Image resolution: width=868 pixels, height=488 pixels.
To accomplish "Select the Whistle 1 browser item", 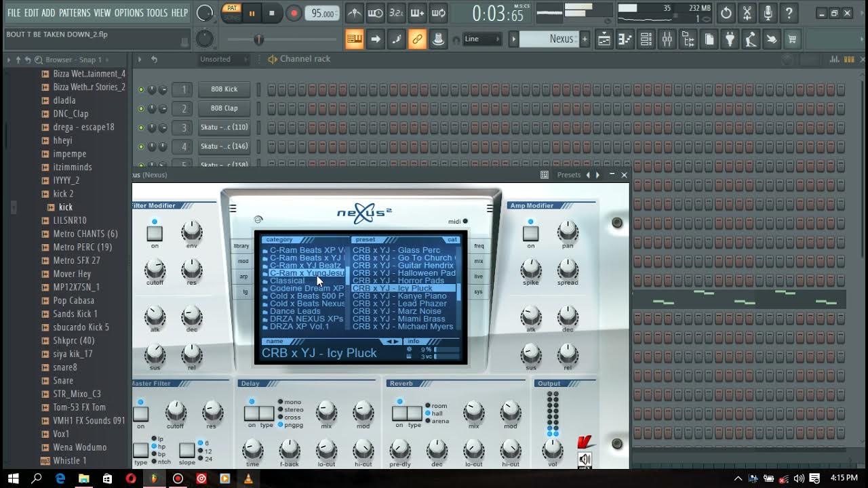I will point(70,460).
